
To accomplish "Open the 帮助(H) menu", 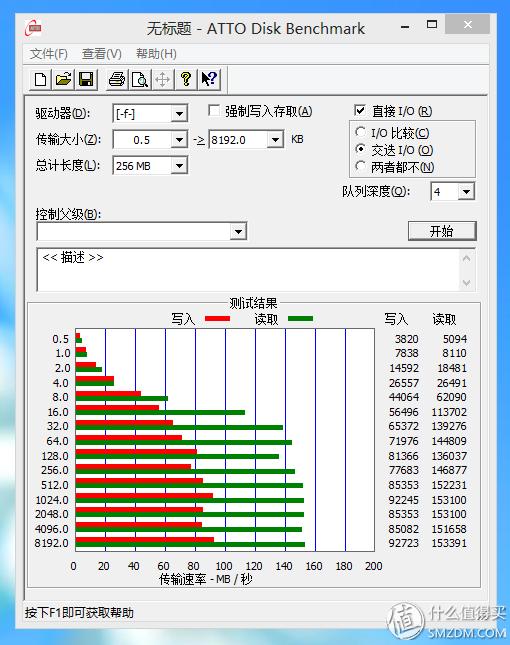I will (156, 53).
